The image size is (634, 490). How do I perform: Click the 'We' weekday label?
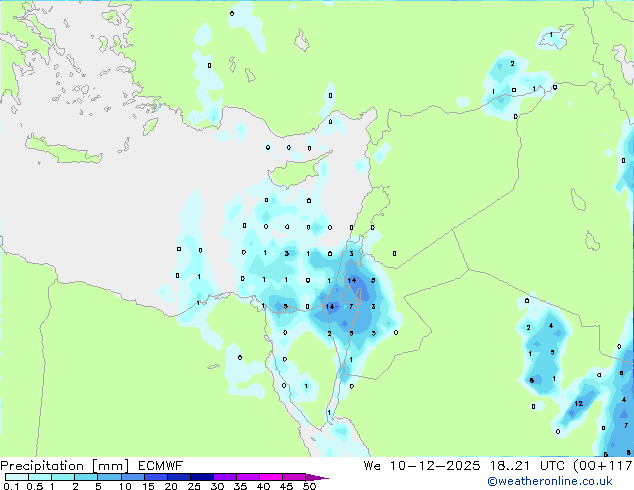tap(372, 466)
